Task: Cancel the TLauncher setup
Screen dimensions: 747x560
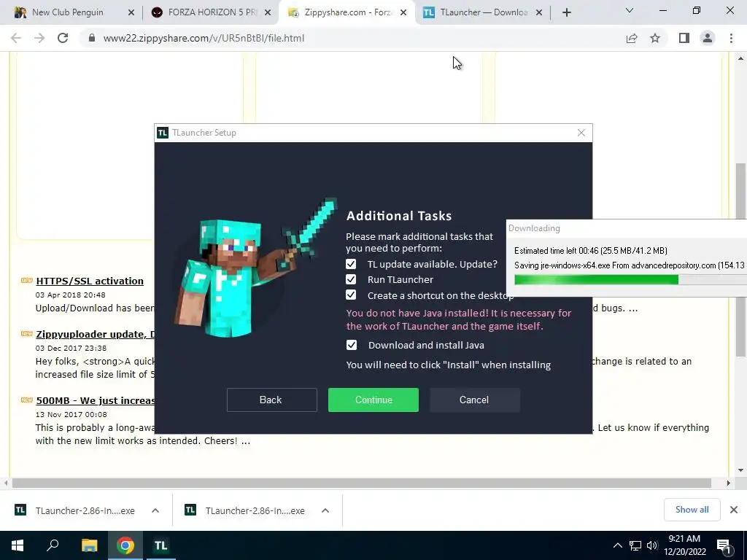Action: point(474,400)
